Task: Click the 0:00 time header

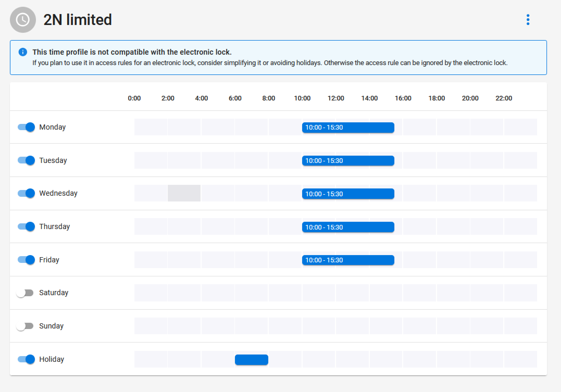Action: [134, 98]
